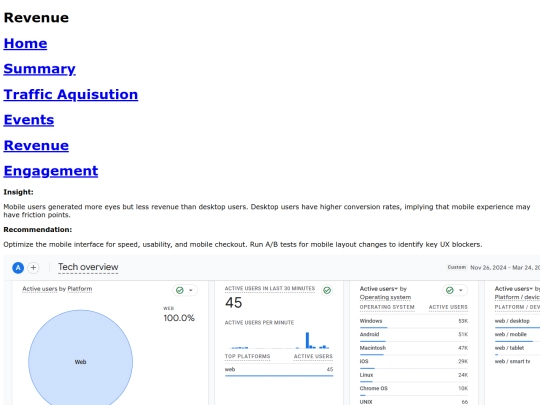Open the Engagement link
The height and width of the screenshot is (405, 540).
(x=51, y=171)
